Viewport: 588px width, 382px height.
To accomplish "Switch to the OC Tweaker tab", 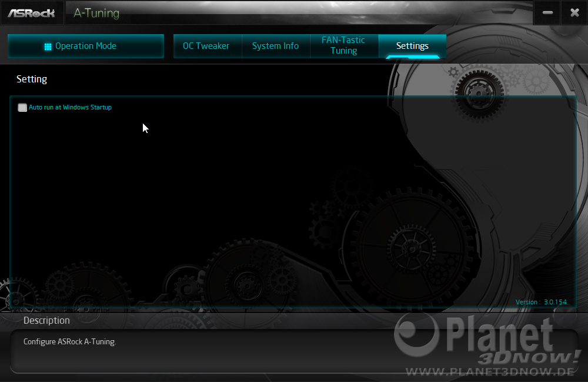I will [x=208, y=46].
